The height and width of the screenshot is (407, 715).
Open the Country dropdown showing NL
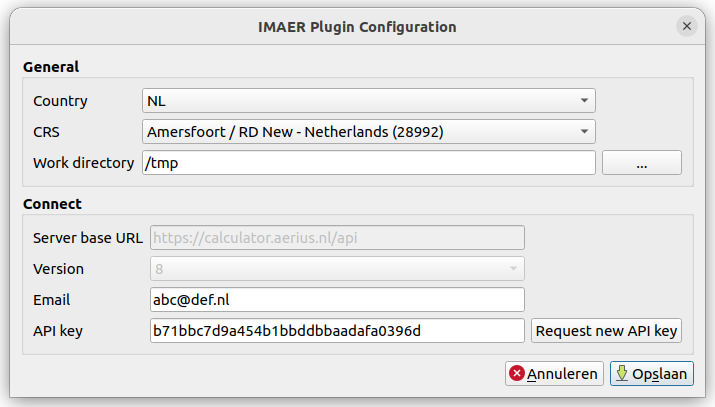click(x=369, y=101)
